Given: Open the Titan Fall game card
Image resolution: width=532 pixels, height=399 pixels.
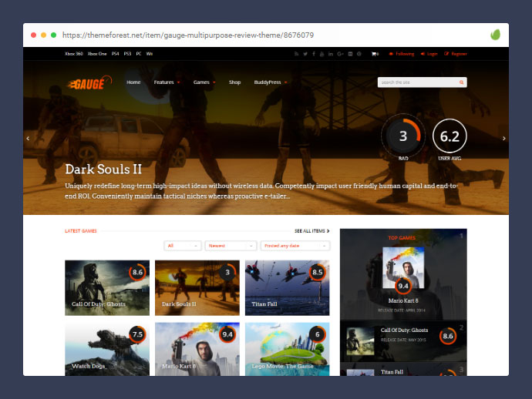Looking at the screenshot, I should coord(287,288).
